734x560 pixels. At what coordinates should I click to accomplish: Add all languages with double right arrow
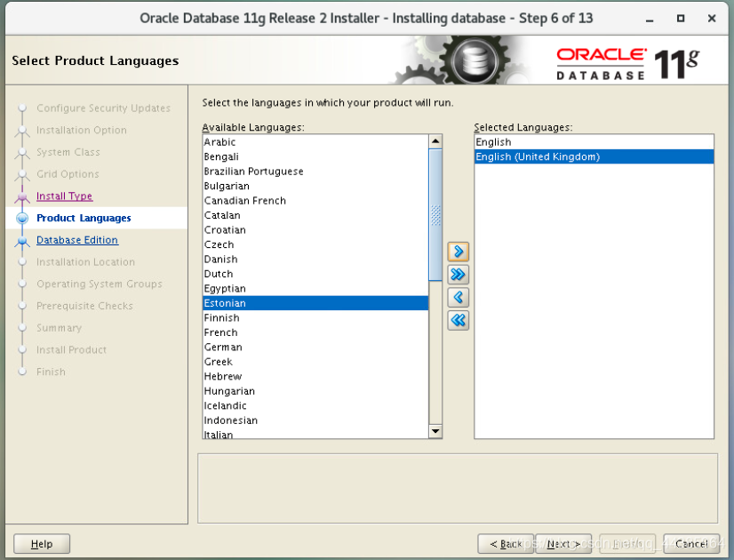(x=458, y=274)
